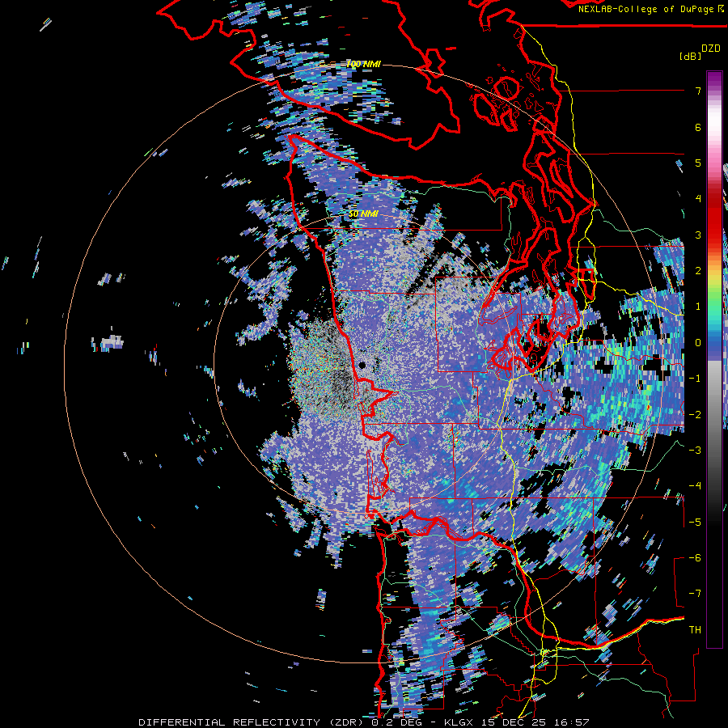Click the -3 value on color scale
The image size is (728, 728).
pos(695,451)
